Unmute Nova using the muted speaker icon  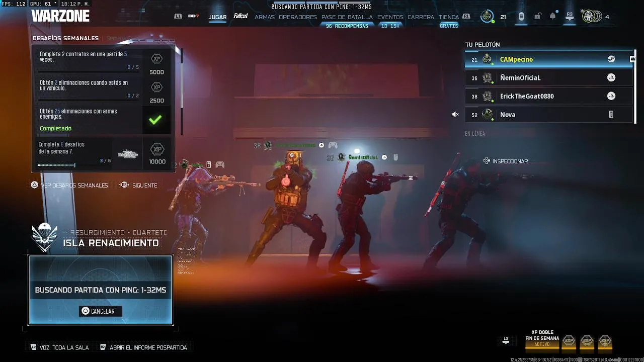coord(455,115)
